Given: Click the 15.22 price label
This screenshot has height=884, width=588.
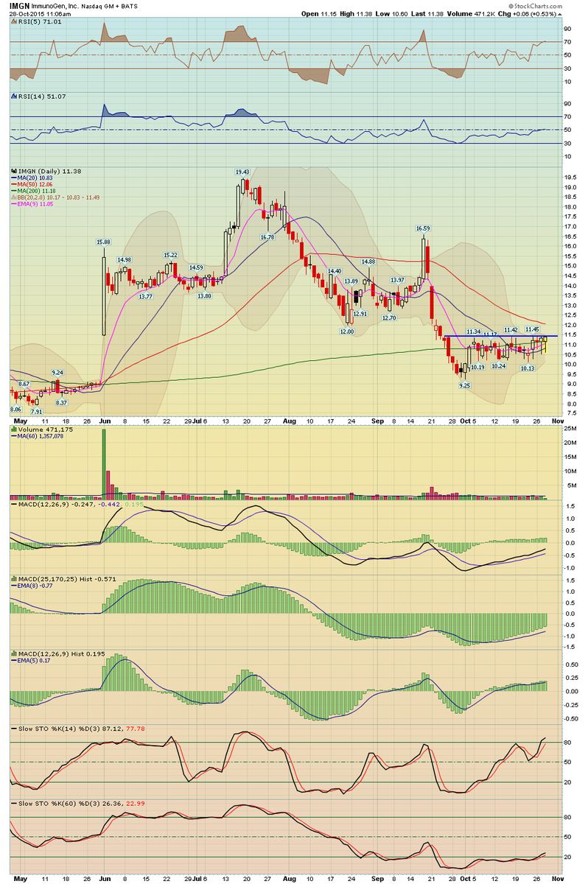Looking at the screenshot, I should [171, 255].
